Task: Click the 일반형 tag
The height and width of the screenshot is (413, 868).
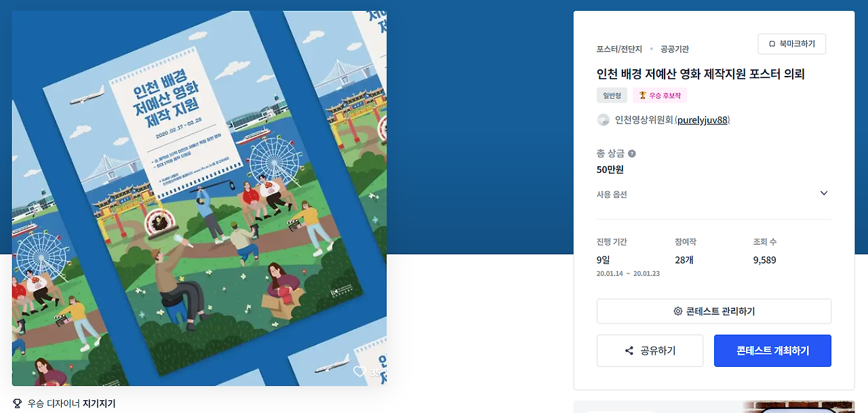Action: [612, 96]
